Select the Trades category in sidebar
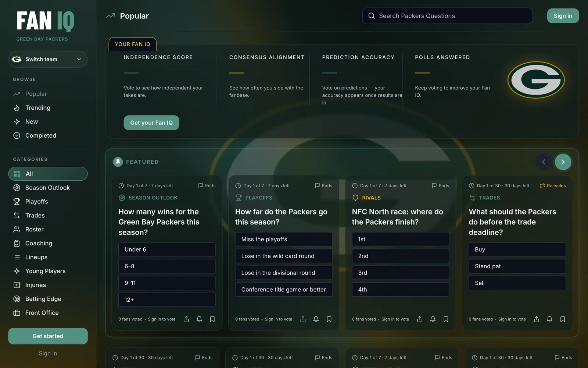 point(48,216)
